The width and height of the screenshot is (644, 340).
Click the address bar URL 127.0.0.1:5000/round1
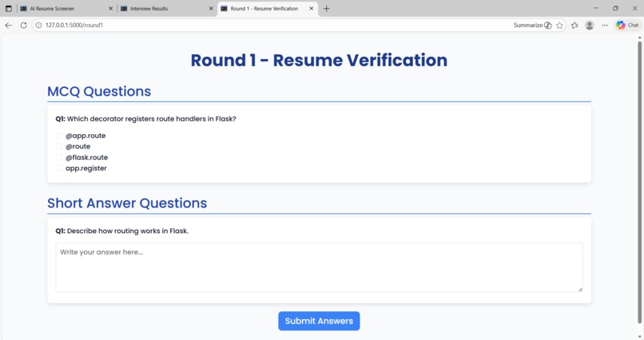(74, 25)
